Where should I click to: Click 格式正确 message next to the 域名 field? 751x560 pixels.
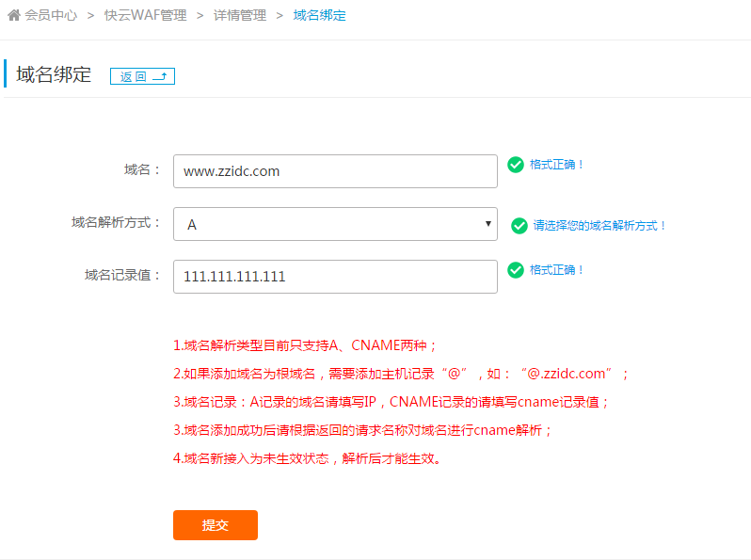[557, 165]
